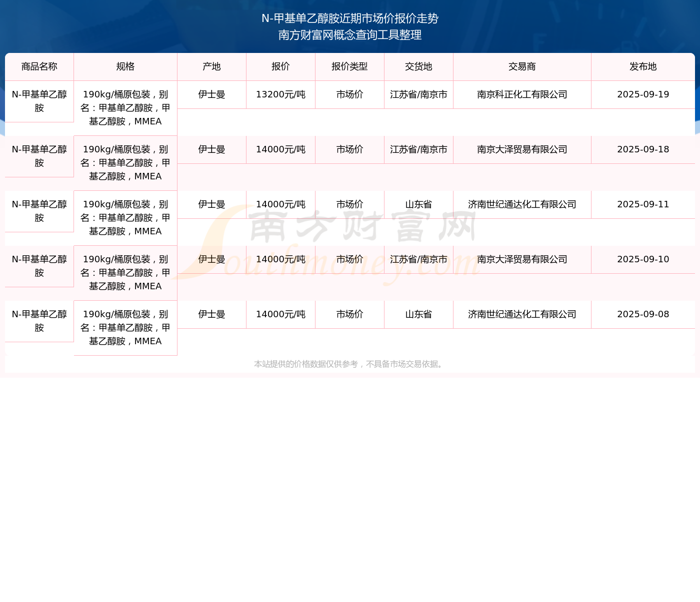Image resolution: width=700 pixels, height=602 pixels.
Task: Click 江苏省/南京市 in the 2025-09-18 row
Action: click(419, 149)
